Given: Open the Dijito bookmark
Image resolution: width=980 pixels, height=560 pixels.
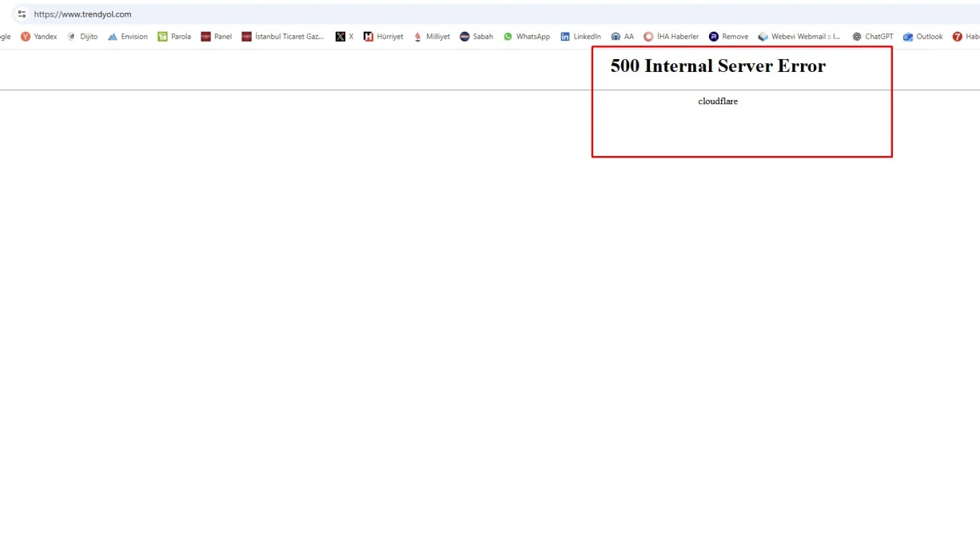Looking at the screenshot, I should [x=82, y=37].
